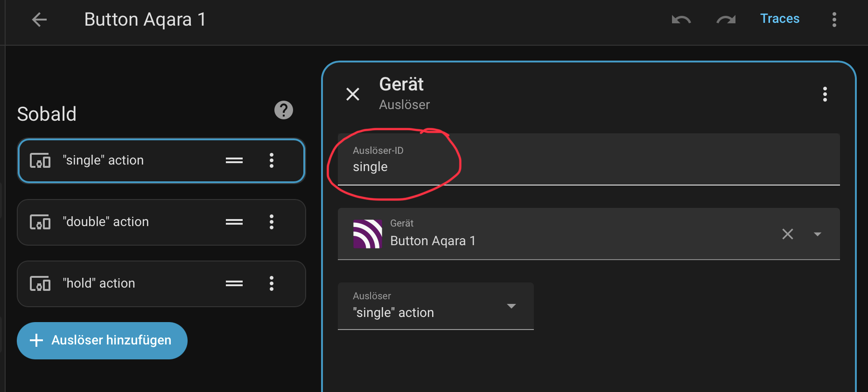Image resolution: width=868 pixels, height=392 pixels.
Task: Open the Traces link
Action: click(779, 19)
